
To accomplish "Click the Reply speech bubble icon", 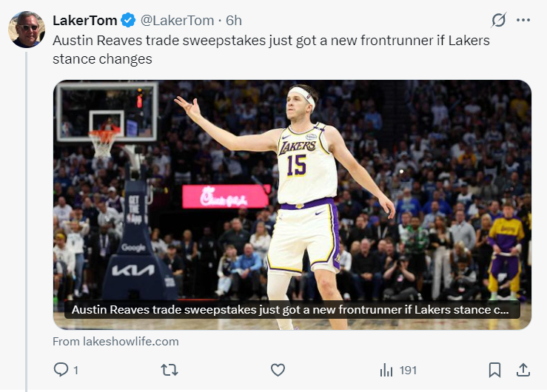I will pyautogui.click(x=61, y=370).
